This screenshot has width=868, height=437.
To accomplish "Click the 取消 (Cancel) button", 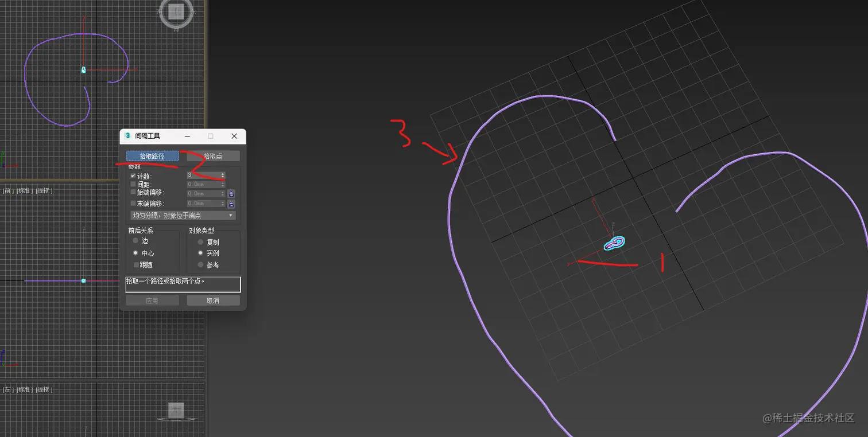I will tap(213, 301).
